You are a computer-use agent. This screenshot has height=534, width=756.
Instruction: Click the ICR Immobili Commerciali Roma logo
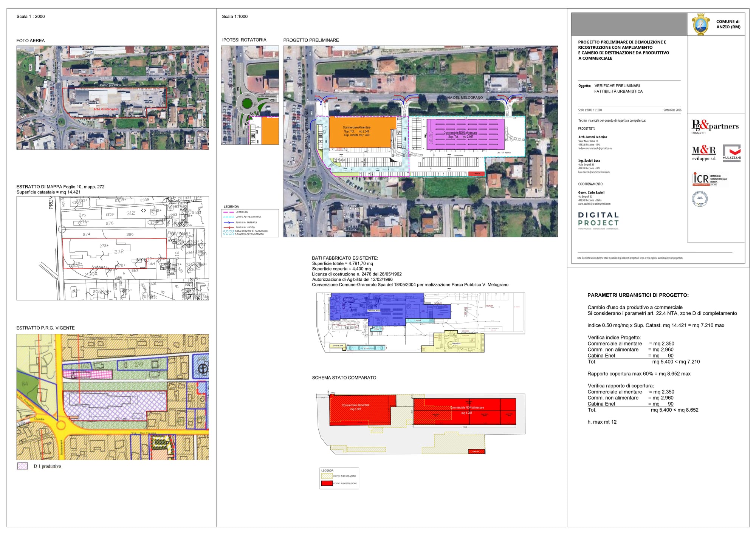[x=710, y=179]
